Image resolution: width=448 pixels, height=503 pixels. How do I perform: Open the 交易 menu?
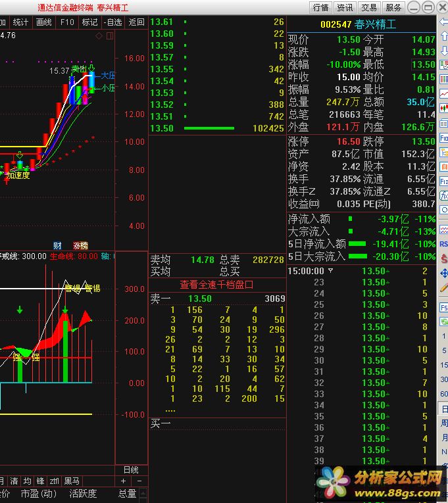369,7
